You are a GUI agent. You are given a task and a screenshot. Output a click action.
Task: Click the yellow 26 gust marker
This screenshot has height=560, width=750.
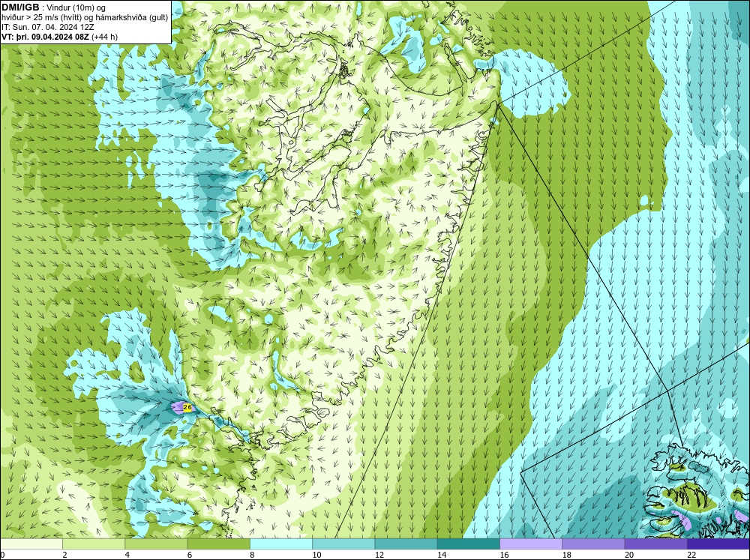187,408
